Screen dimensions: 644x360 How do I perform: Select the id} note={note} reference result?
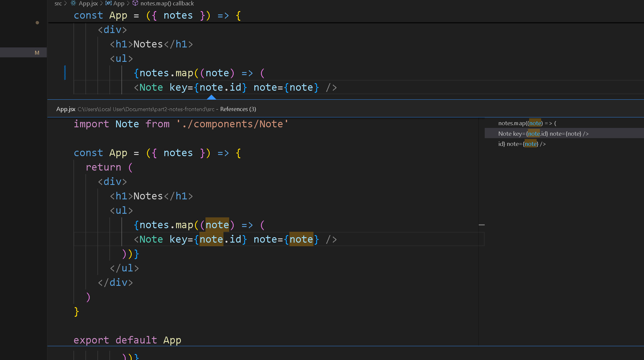coord(522,144)
